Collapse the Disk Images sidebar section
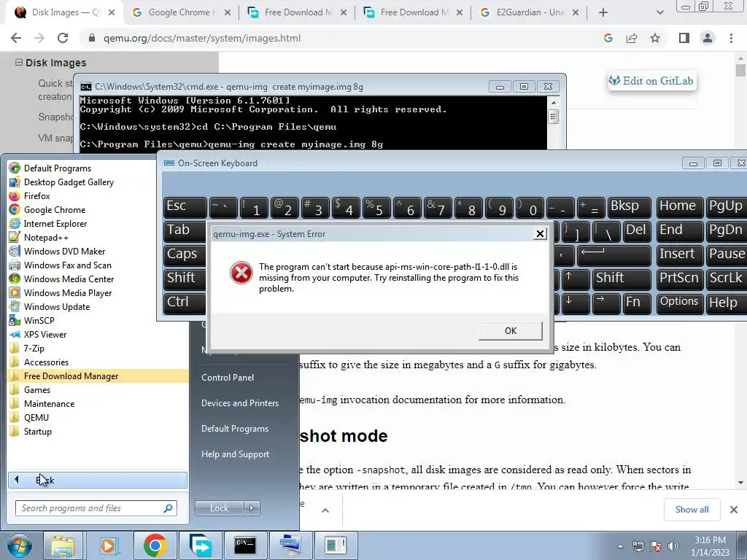Viewport: 747px width, 560px height. pyautogui.click(x=18, y=63)
